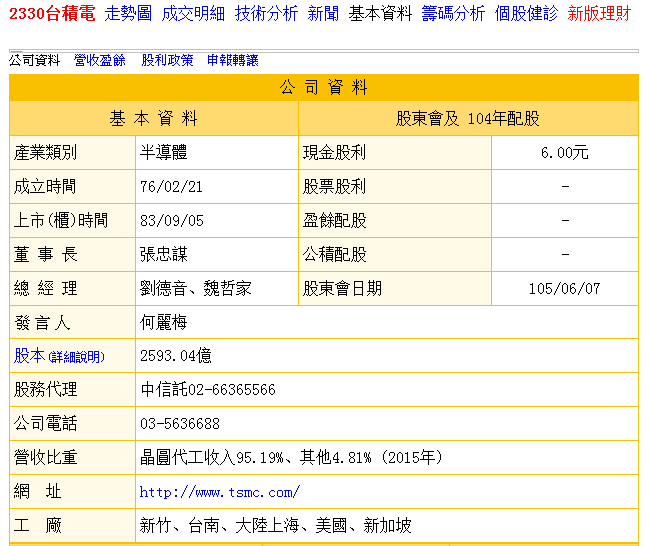Click the 股本 (詳細說明) link

pos(59,356)
